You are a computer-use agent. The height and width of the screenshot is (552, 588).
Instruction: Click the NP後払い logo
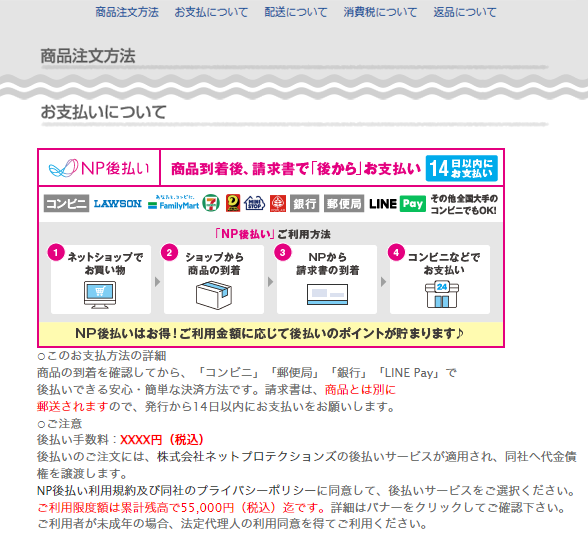coord(99,168)
